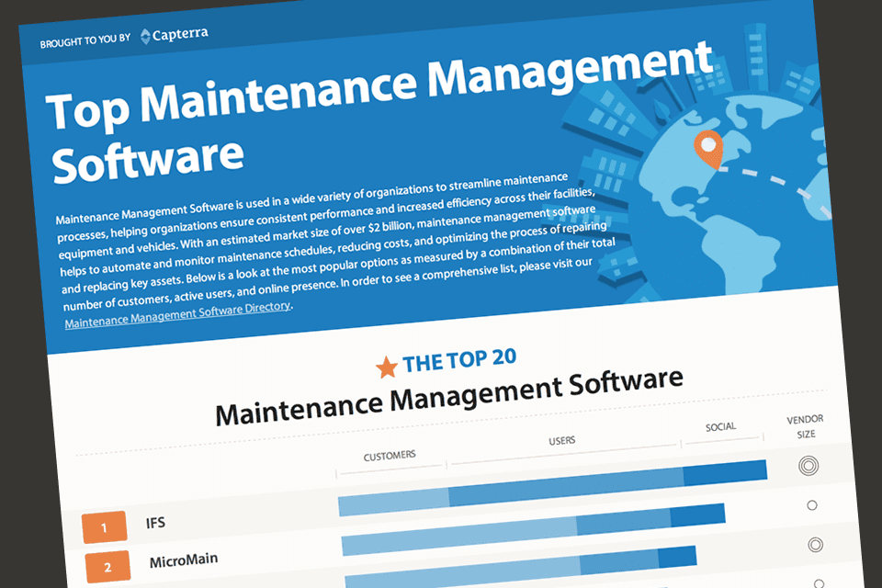This screenshot has height=588, width=882.
Task: Click the SOCIAL column label
Action: tap(720, 427)
